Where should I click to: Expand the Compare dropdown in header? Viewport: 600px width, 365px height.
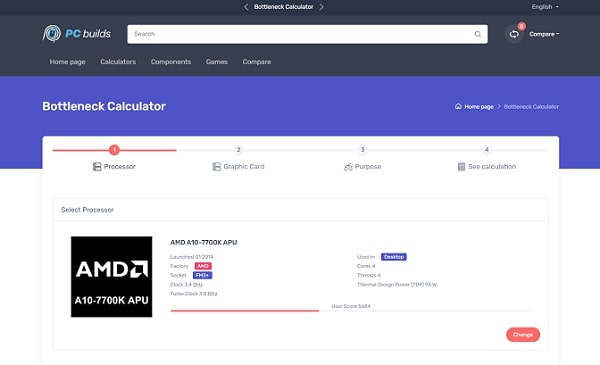[x=544, y=34]
